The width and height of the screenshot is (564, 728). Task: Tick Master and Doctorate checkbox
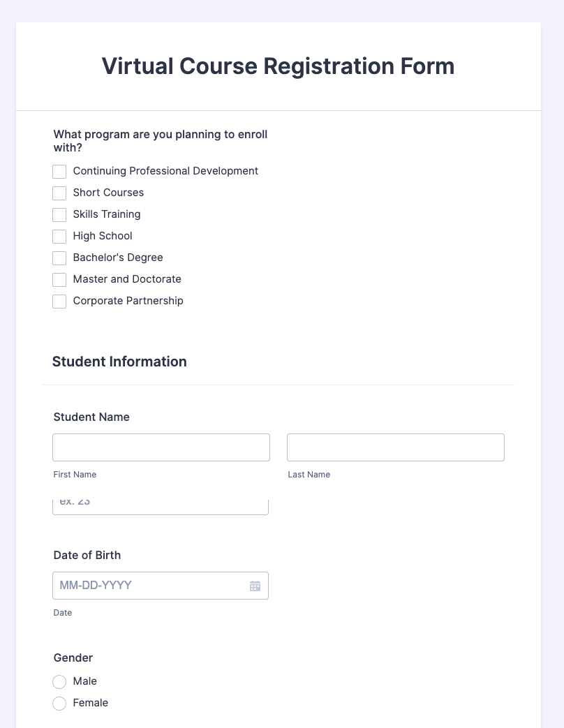(x=59, y=280)
